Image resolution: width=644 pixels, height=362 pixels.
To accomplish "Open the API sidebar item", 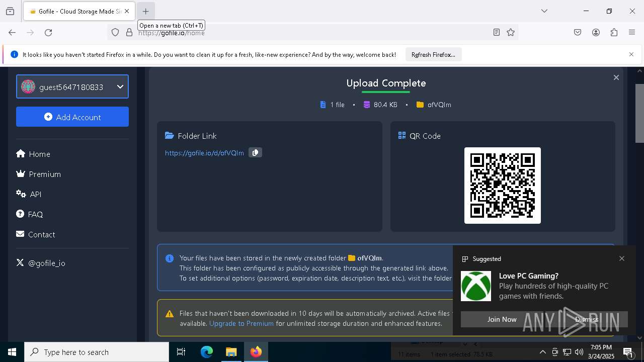I will [29, 194].
